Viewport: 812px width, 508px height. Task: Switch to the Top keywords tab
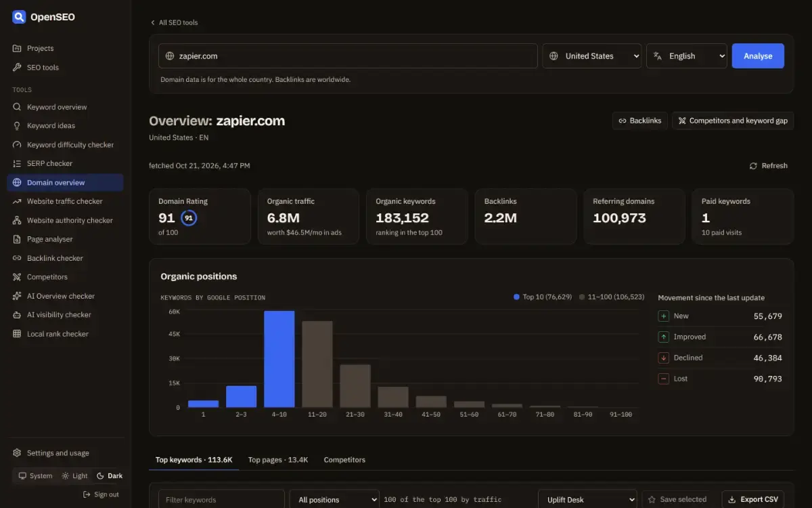coord(194,460)
